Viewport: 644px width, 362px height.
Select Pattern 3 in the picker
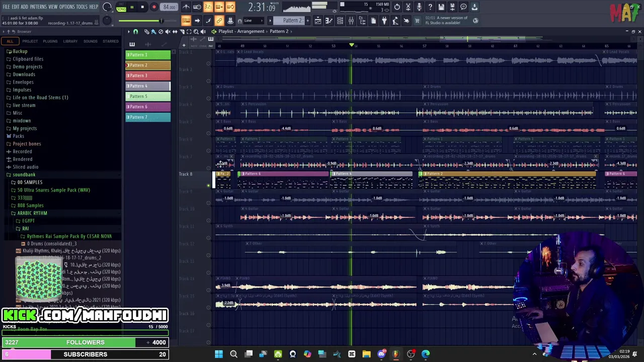[148, 75]
